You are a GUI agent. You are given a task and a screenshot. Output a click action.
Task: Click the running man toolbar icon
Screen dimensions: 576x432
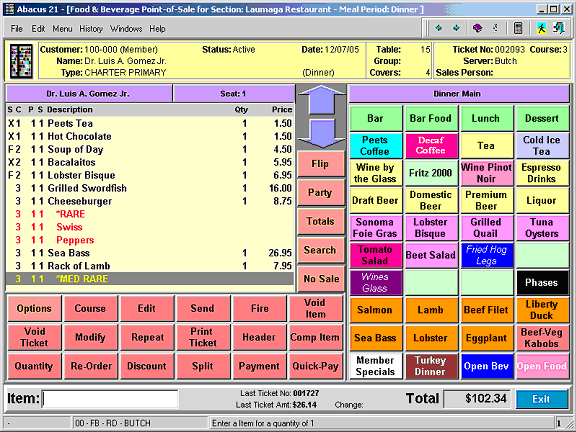click(x=541, y=28)
